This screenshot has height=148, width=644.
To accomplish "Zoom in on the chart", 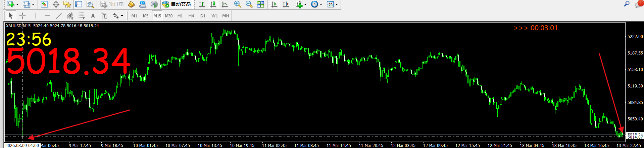I will pyautogui.click(x=238, y=4).
